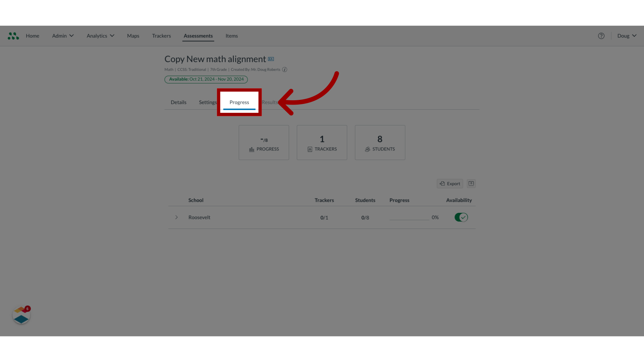The height and width of the screenshot is (362, 644).
Task: Click the progress bar chart icon
Action: tap(251, 149)
